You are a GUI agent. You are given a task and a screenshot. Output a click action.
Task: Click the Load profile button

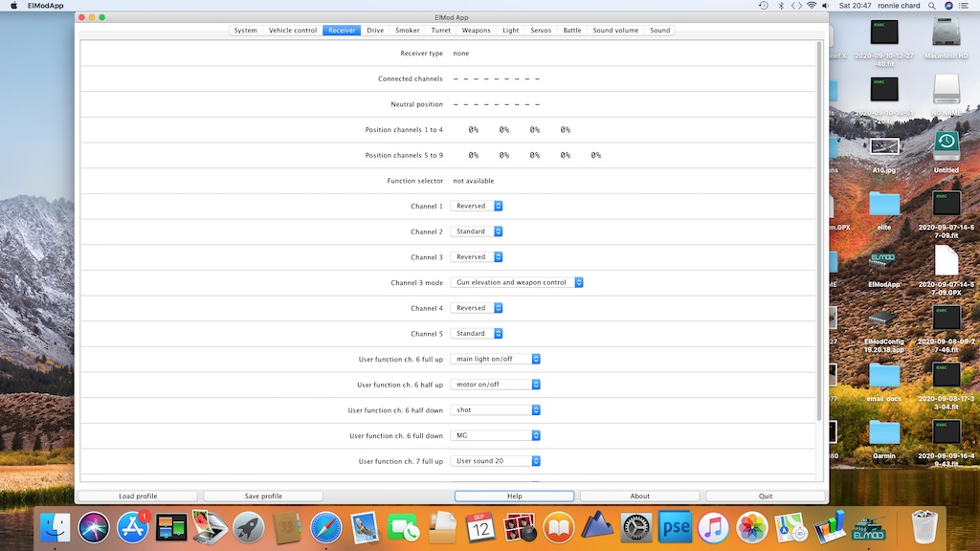138,496
